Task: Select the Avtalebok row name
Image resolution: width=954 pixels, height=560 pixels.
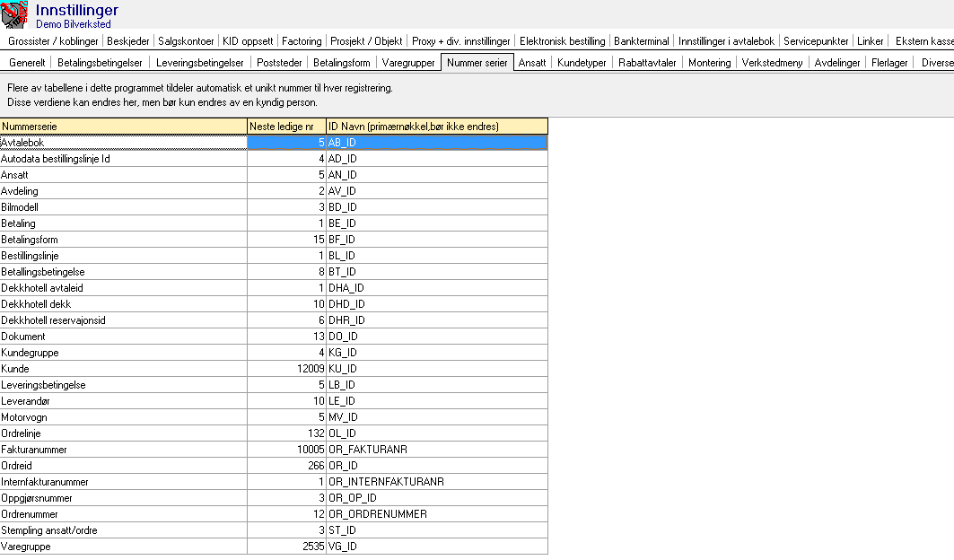Action: coord(124,143)
